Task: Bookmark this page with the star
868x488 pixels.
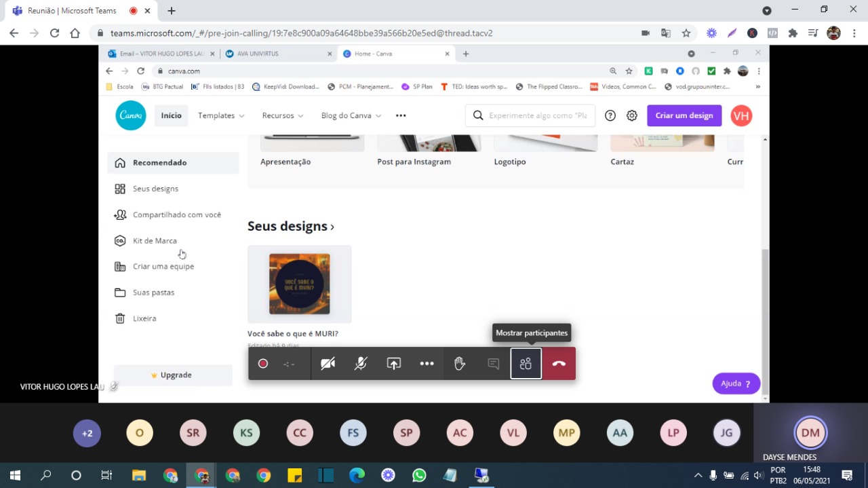Action: [686, 33]
